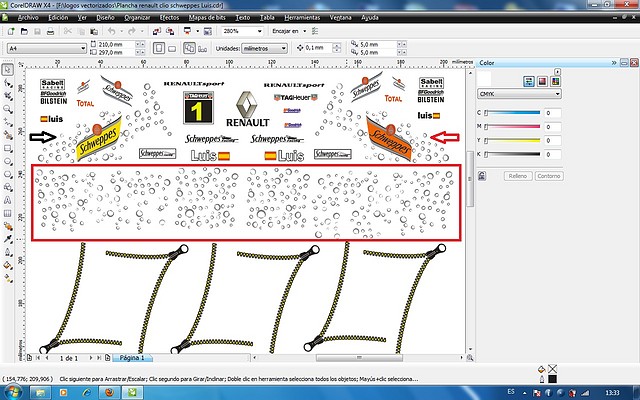Select the Text tool
640x400 pixels.
7,200
